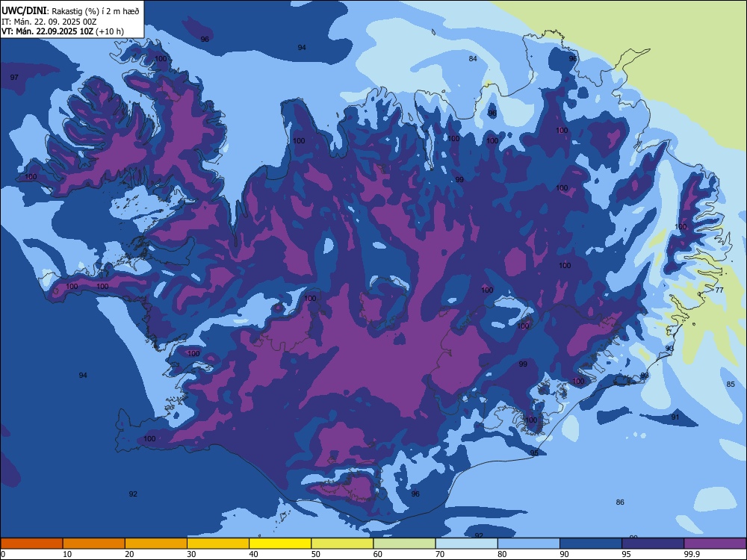The width and height of the screenshot is (747, 560).
Task: Click the legend scale label '20'
Action: (x=129, y=554)
